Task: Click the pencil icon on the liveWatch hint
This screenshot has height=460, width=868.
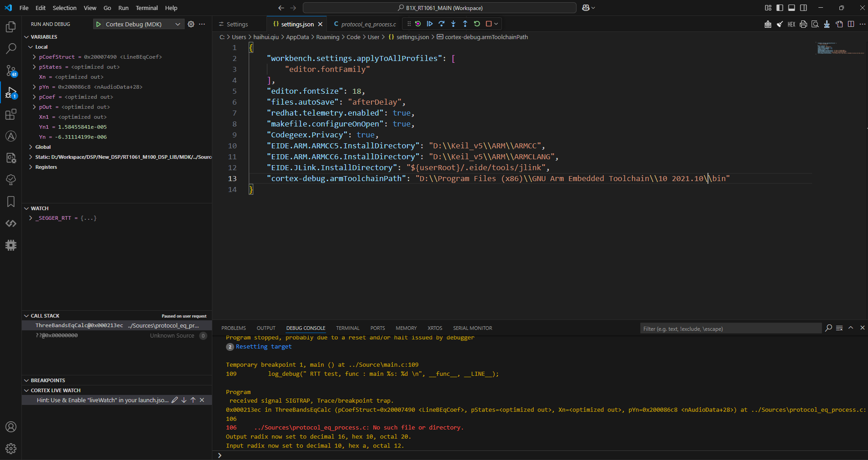Action: 175,400
